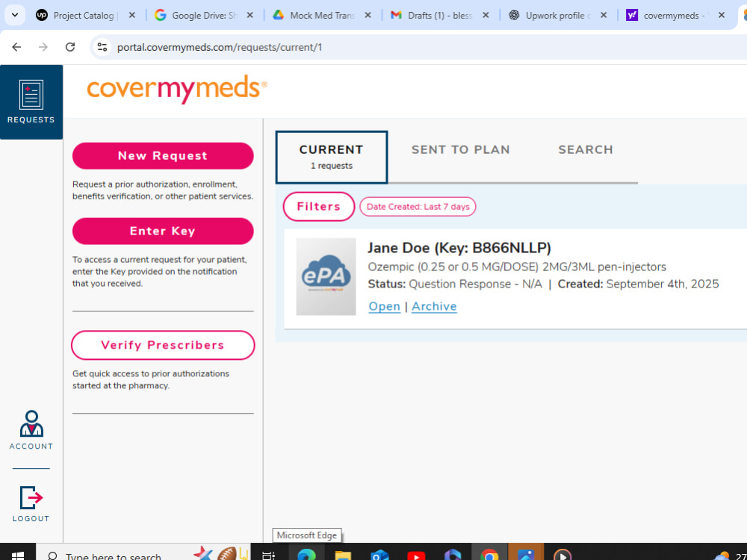
Task: Switch to the Project Catalog tab
Action: tap(86, 15)
